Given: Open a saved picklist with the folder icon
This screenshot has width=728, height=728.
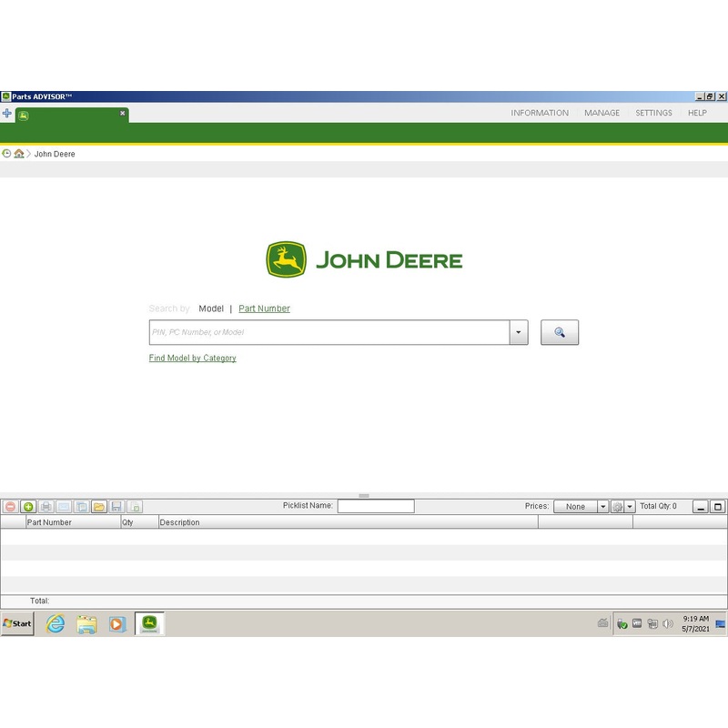Looking at the screenshot, I should [x=99, y=507].
